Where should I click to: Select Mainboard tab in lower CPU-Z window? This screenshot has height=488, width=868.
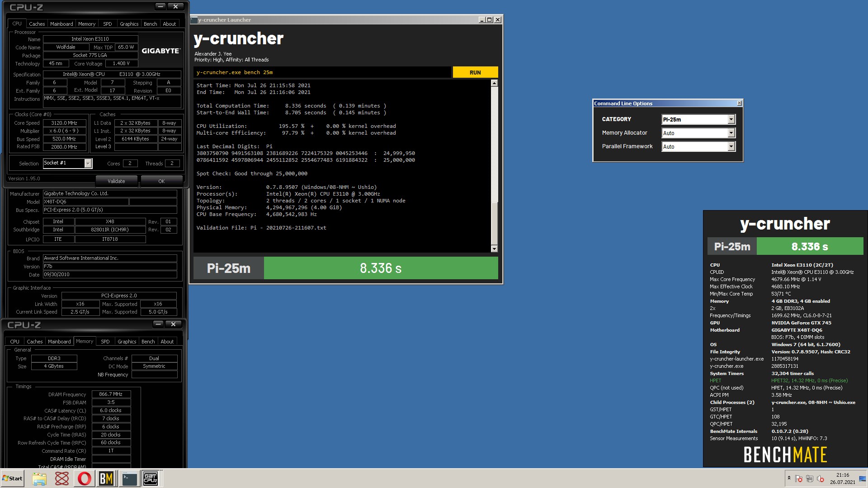[x=59, y=342]
